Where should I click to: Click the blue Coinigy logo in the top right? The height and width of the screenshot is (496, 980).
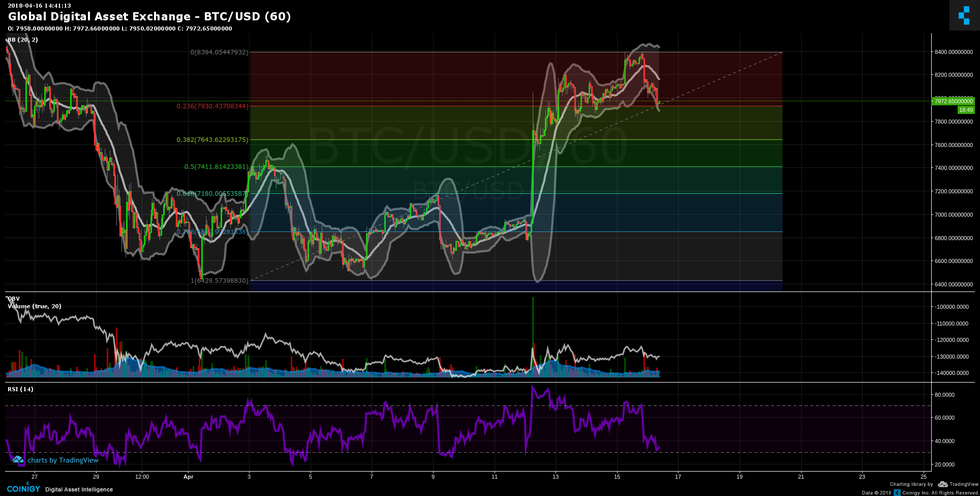point(964,15)
